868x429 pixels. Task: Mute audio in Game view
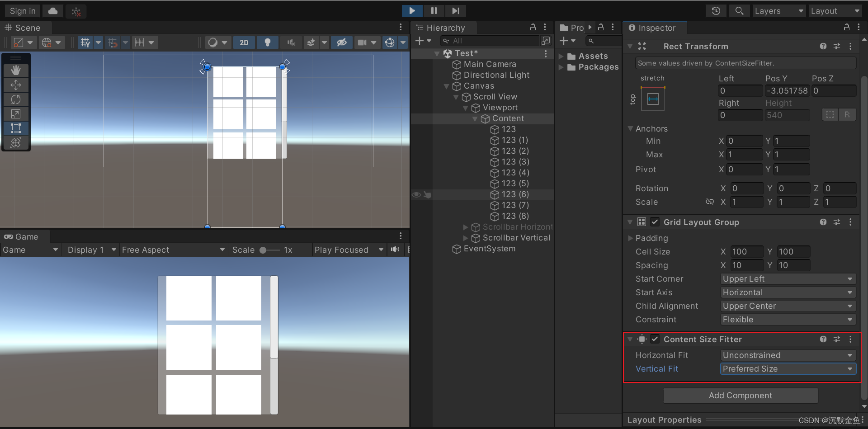395,250
